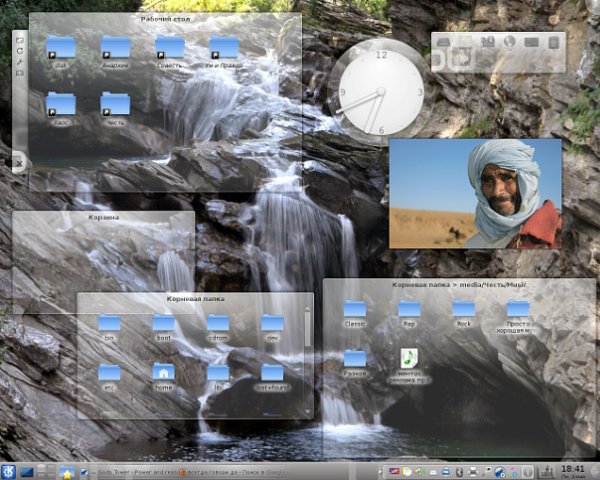This screenshot has height=480, width=600.
Task: Open the 'boot' folder in root folder view
Action: tap(163, 323)
